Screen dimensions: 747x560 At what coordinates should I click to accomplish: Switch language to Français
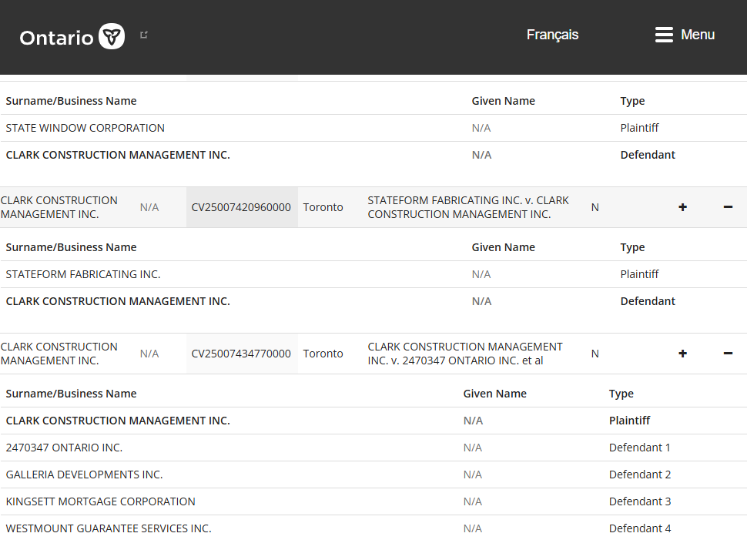tap(552, 35)
